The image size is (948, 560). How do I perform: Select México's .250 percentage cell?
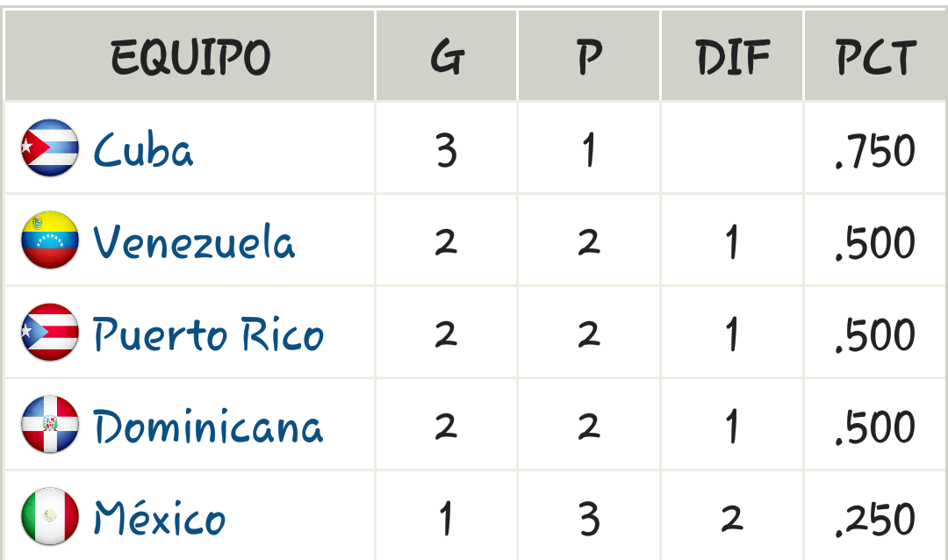pyautogui.click(x=875, y=516)
